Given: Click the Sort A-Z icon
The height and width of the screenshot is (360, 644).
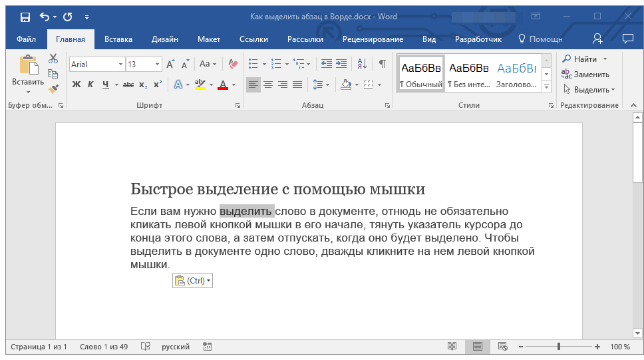Looking at the screenshot, I should [x=362, y=65].
